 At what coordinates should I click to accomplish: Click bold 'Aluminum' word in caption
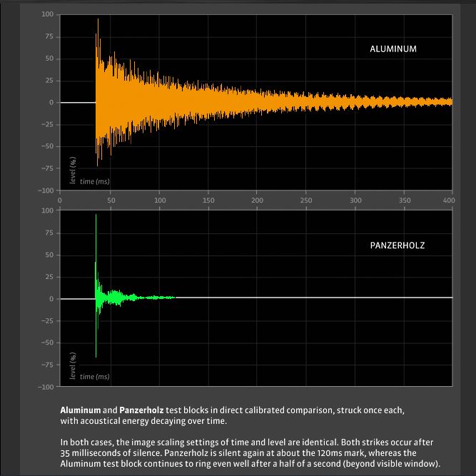81,410
